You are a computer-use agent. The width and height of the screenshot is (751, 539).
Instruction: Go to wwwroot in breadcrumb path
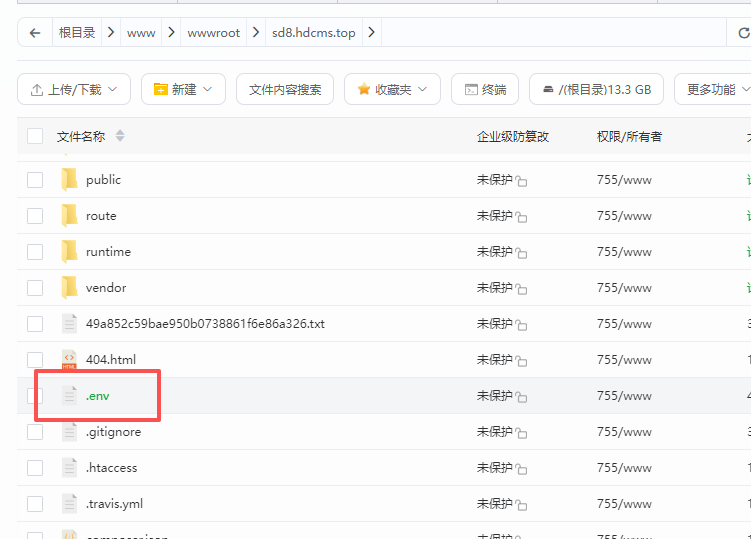[x=214, y=33]
